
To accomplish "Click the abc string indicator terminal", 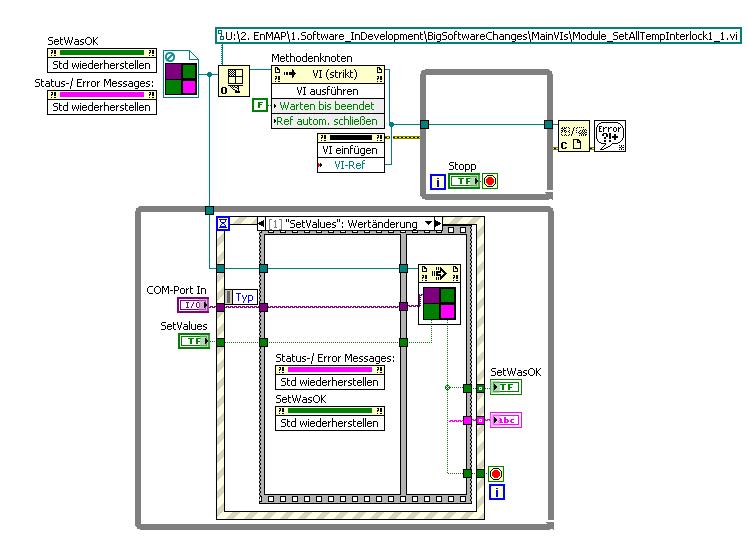I will click(x=506, y=420).
